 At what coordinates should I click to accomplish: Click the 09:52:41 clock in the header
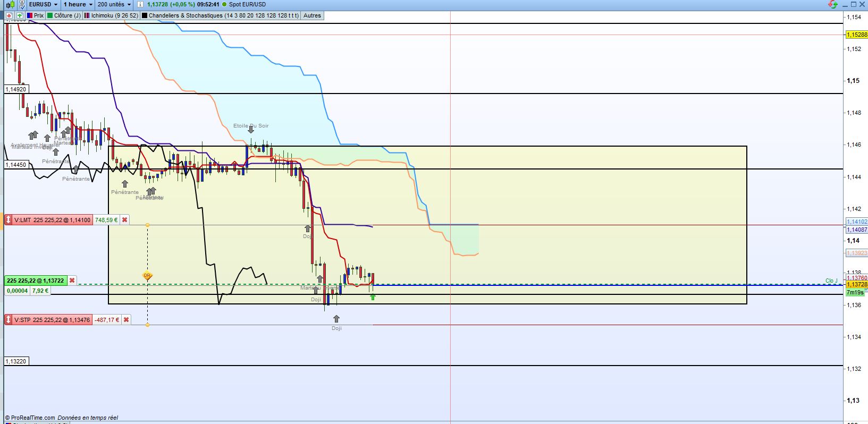[208, 4]
